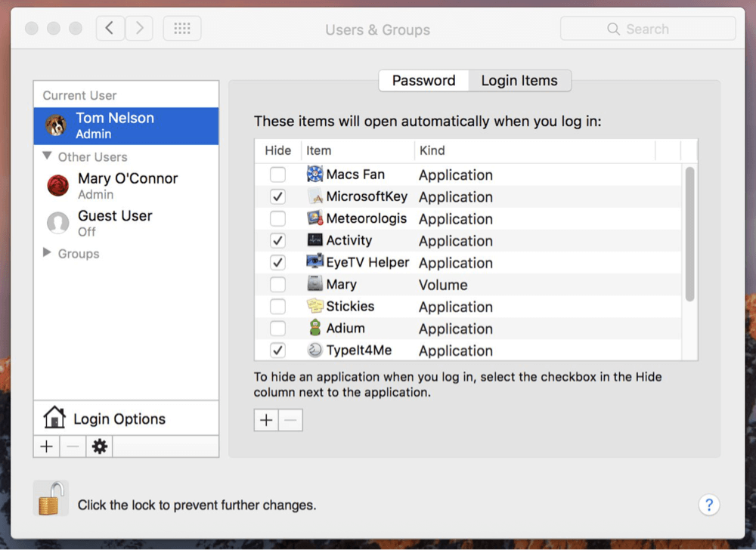Click the Show All grid icon in toolbar
Screen dimensions: 756x550
click(181, 28)
